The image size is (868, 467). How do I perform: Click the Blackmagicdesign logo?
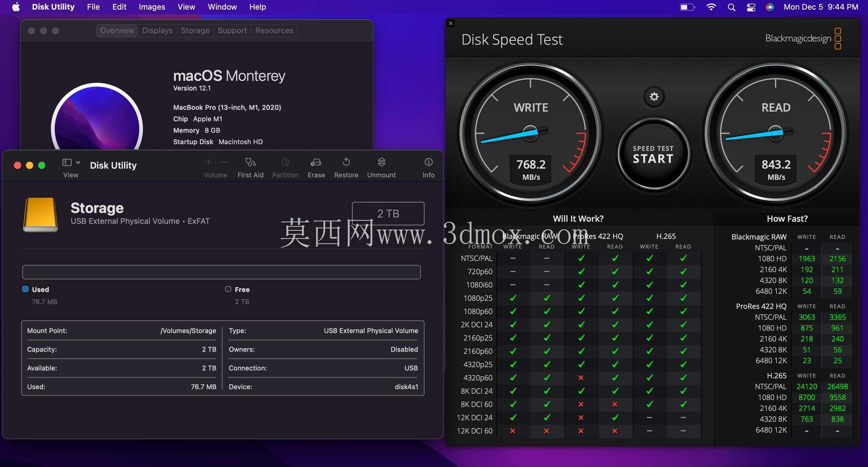(803, 38)
